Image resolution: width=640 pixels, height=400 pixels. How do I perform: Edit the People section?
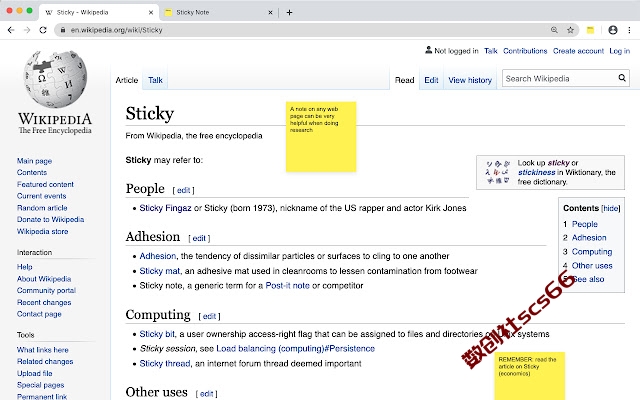pyautogui.click(x=183, y=190)
